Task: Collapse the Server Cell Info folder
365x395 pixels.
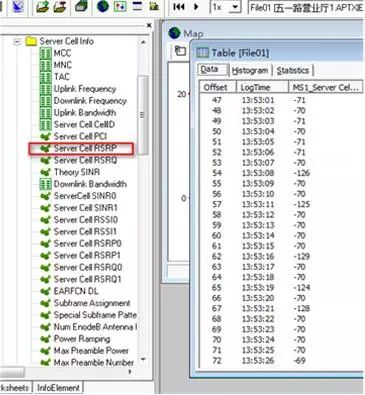Action: 17,42
